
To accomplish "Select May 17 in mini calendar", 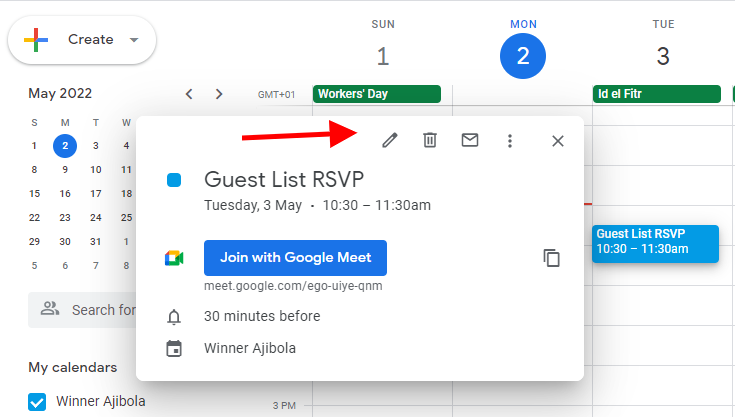I will click(x=96, y=194).
